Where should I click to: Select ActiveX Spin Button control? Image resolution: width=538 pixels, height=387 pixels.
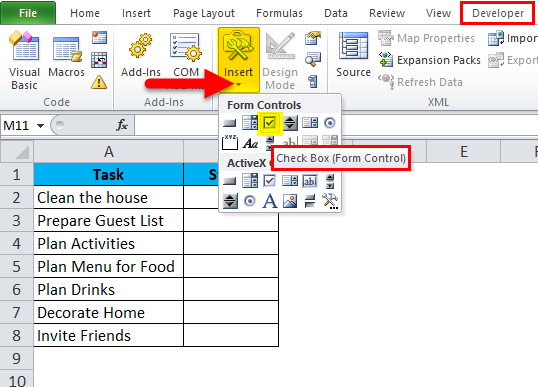tap(230, 201)
